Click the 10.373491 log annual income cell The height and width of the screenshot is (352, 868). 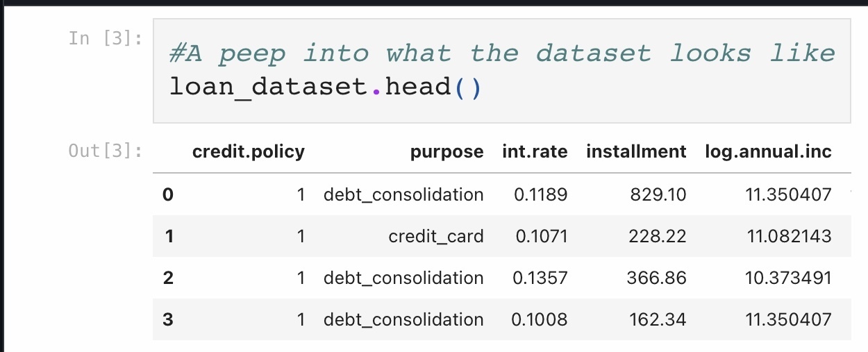click(x=789, y=278)
